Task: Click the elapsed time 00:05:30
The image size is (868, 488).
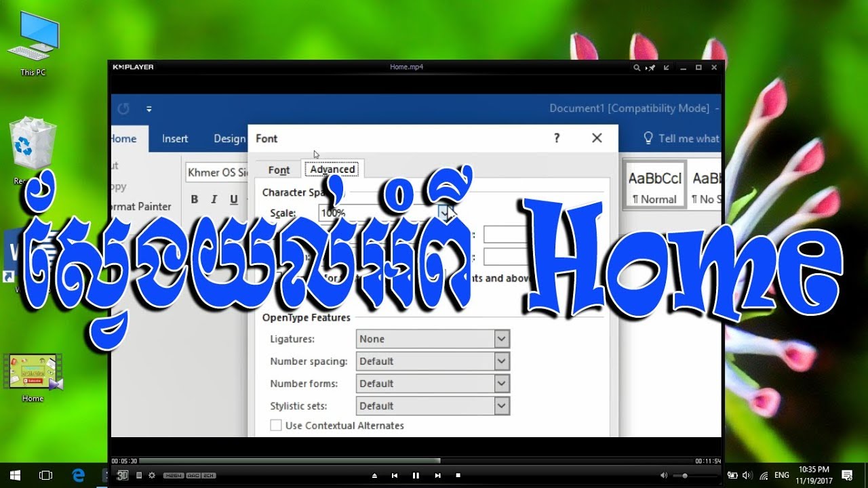Action: [x=124, y=461]
